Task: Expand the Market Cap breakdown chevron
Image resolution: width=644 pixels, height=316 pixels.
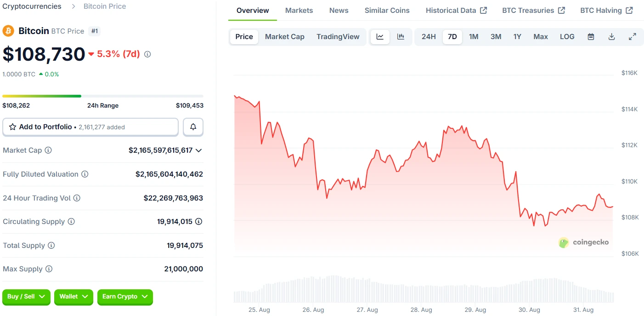Action: [x=199, y=150]
